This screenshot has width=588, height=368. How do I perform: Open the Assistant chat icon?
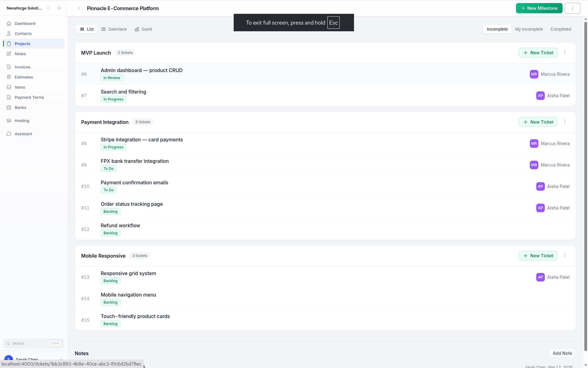coord(9,134)
